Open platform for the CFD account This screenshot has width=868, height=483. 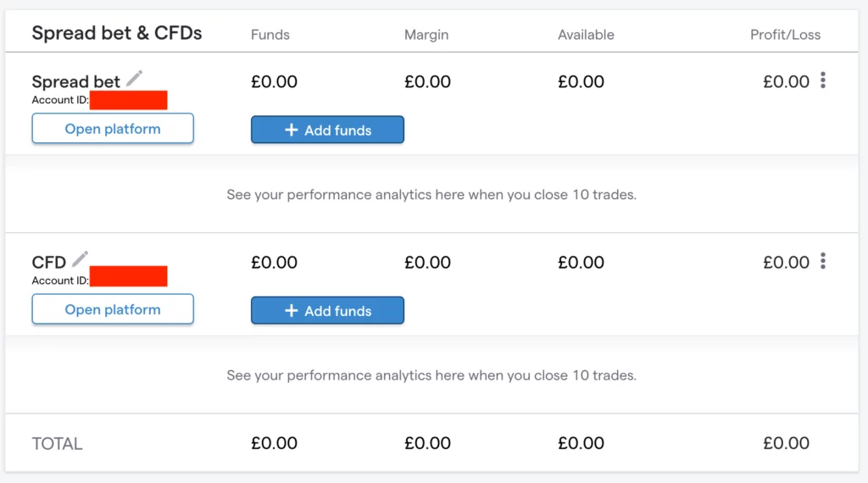click(x=113, y=309)
